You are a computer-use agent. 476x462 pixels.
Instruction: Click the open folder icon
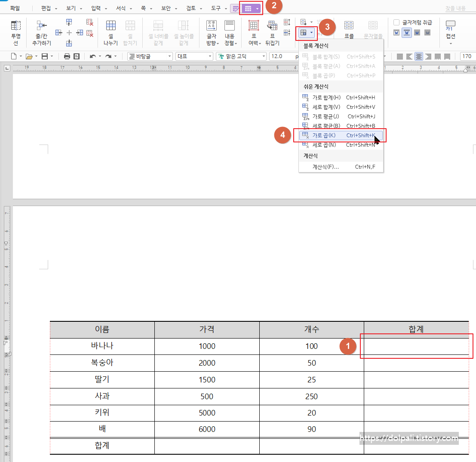tap(29, 56)
